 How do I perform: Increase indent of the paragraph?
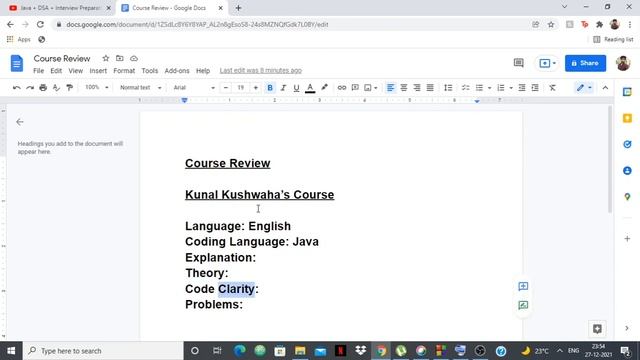tap(535, 88)
